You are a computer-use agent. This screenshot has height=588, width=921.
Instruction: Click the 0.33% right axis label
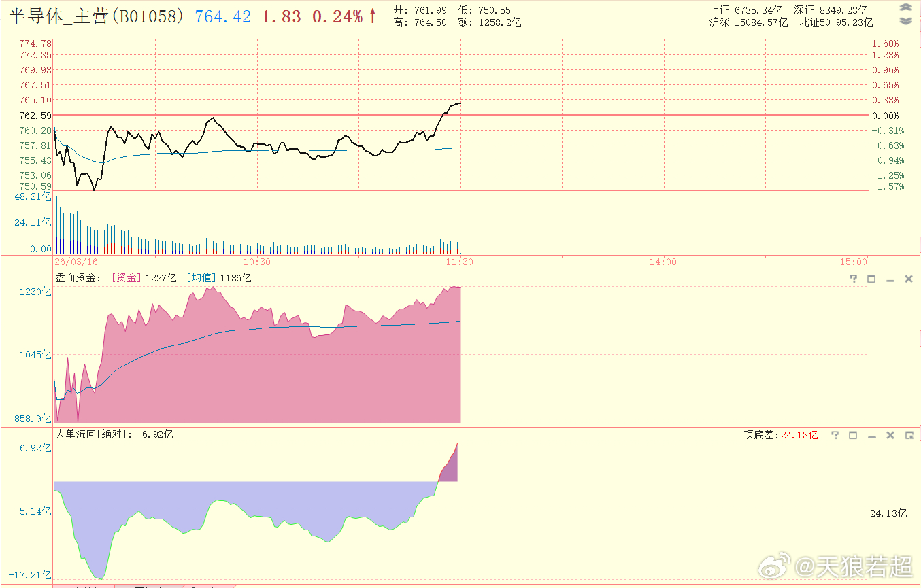(x=886, y=100)
